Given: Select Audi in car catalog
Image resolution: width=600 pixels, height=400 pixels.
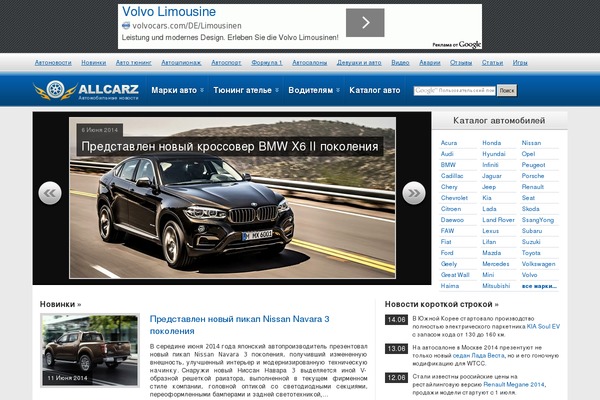Looking at the screenshot, I should pyautogui.click(x=447, y=154).
